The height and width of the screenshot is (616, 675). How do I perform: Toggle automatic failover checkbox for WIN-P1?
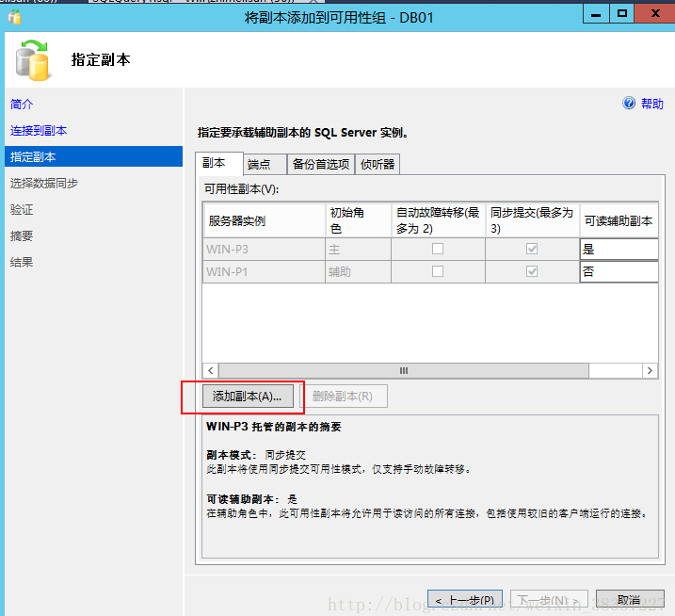[x=438, y=271]
